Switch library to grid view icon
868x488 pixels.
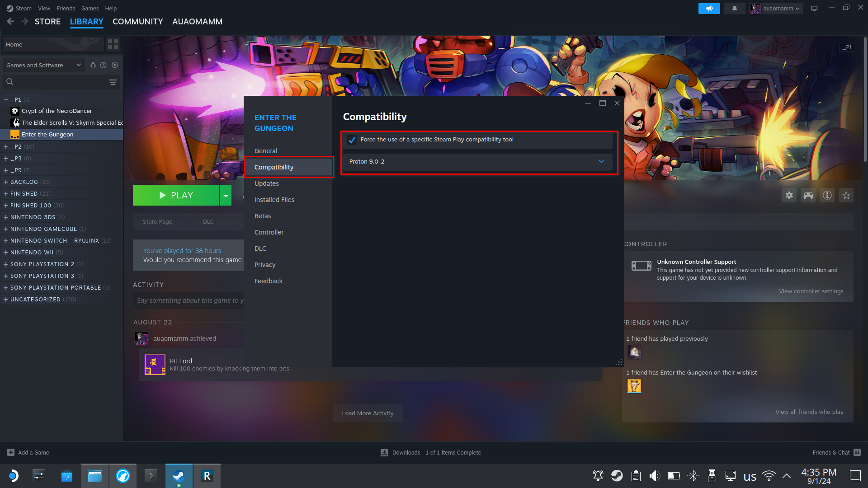(113, 44)
